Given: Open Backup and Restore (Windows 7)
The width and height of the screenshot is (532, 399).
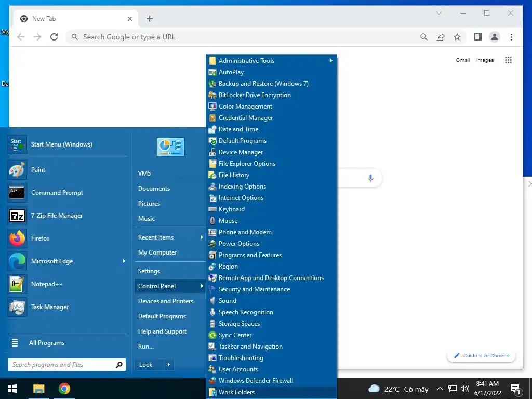Looking at the screenshot, I should tap(271, 84).
